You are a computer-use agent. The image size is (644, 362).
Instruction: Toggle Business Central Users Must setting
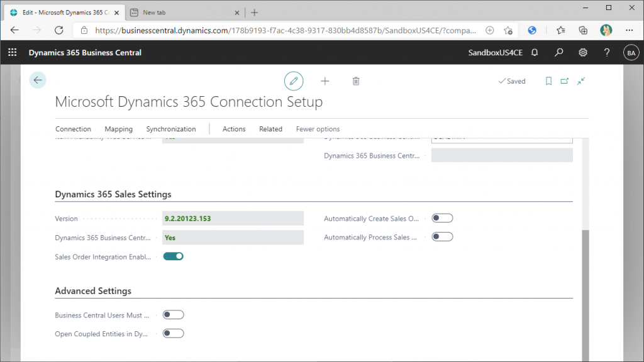174,315
